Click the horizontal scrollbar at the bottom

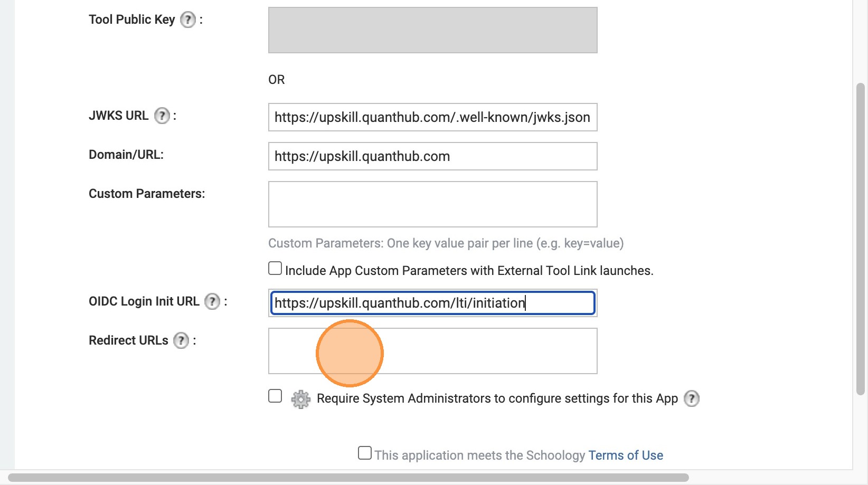point(348,478)
